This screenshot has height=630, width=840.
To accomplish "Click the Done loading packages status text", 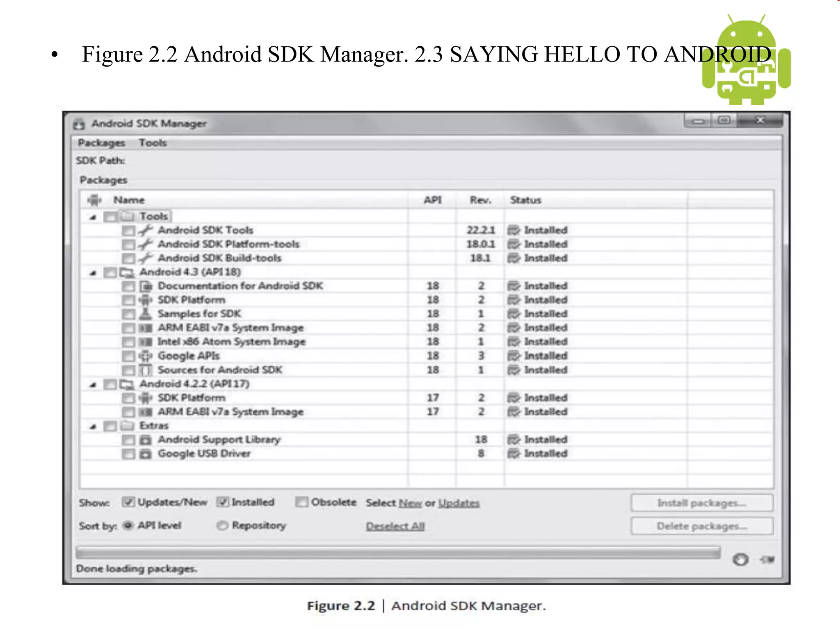I will (137, 569).
